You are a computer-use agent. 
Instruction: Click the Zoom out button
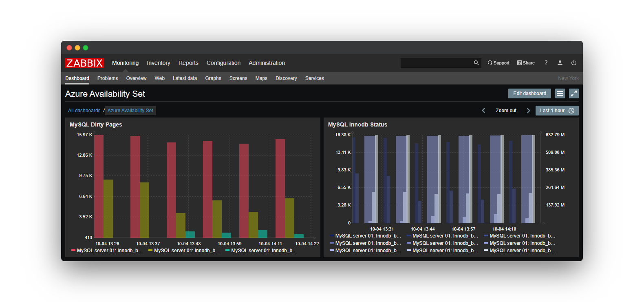[x=506, y=111]
